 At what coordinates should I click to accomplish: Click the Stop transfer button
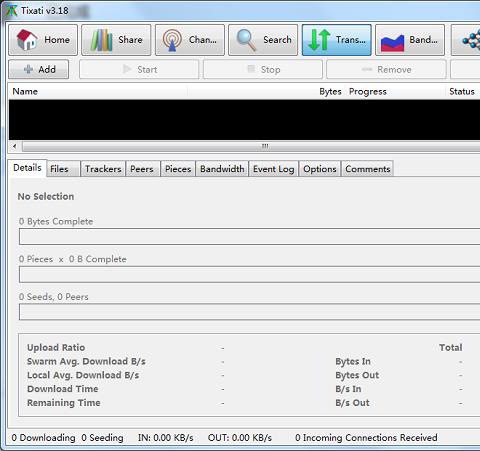[263, 69]
